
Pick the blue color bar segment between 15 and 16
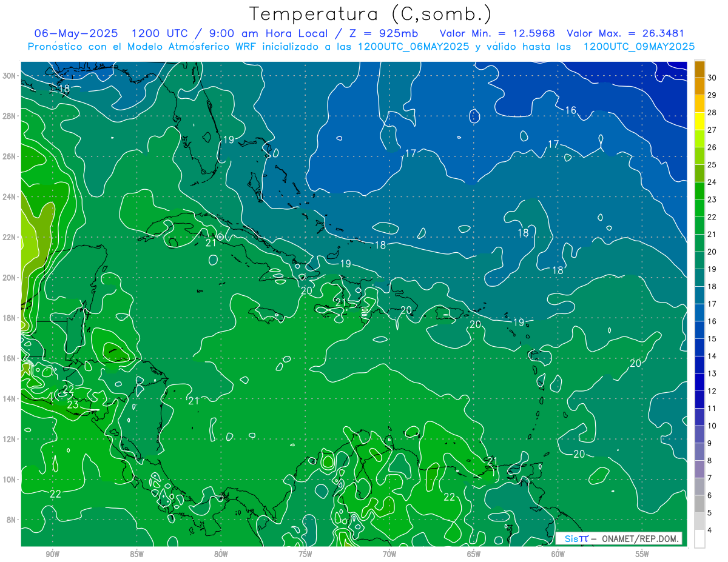tap(699, 330)
